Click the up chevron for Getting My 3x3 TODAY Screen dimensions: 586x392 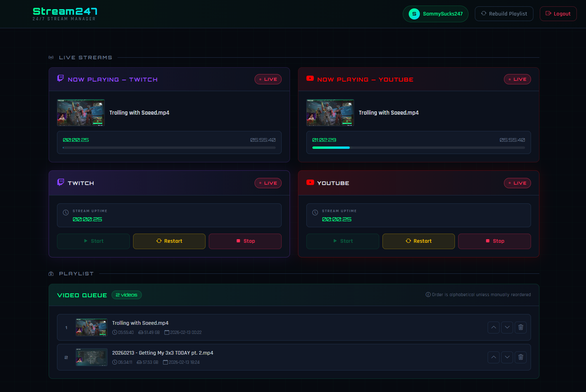494,357
